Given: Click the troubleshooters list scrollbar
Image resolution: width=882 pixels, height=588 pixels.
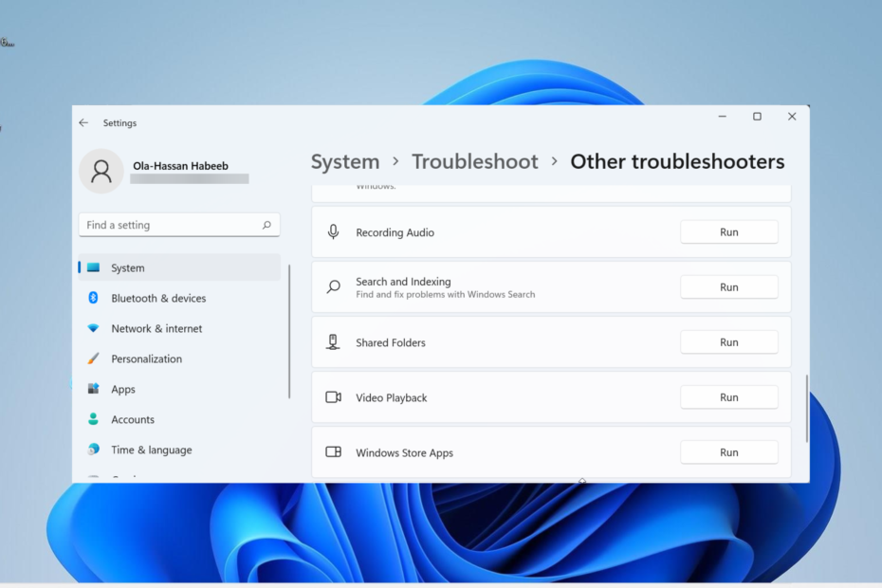Looking at the screenshot, I should [807, 409].
